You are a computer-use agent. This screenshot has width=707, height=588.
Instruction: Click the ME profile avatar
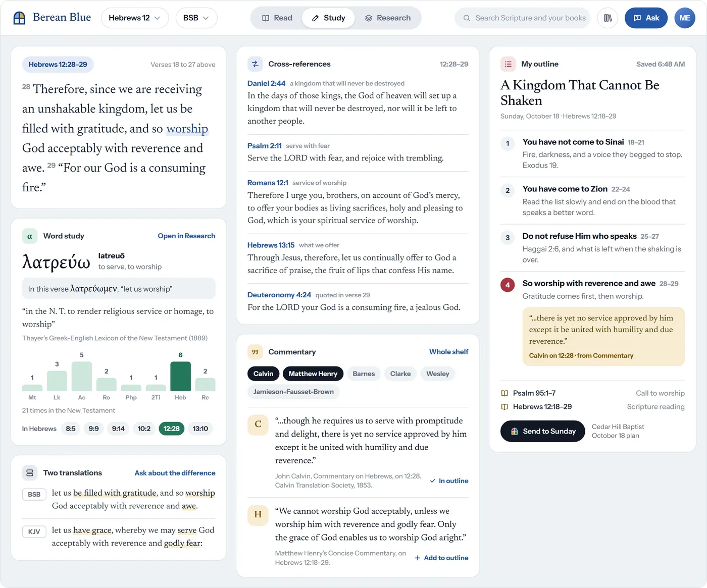[685, 18]
